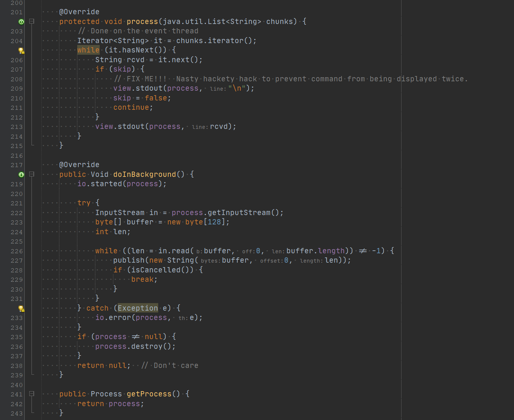Image resolution: width=514 pixels, height=420 pixels.
Task: Click the "InputStream" type on line 222
Action: pos(120,213)
